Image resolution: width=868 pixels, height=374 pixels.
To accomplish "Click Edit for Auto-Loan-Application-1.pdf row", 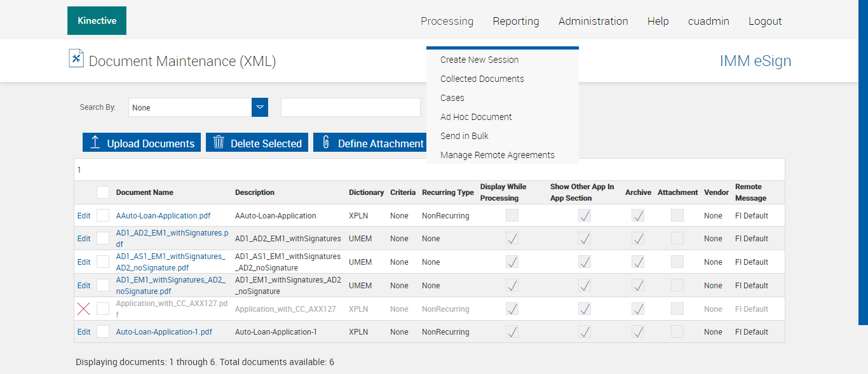I will coord(84,332).
